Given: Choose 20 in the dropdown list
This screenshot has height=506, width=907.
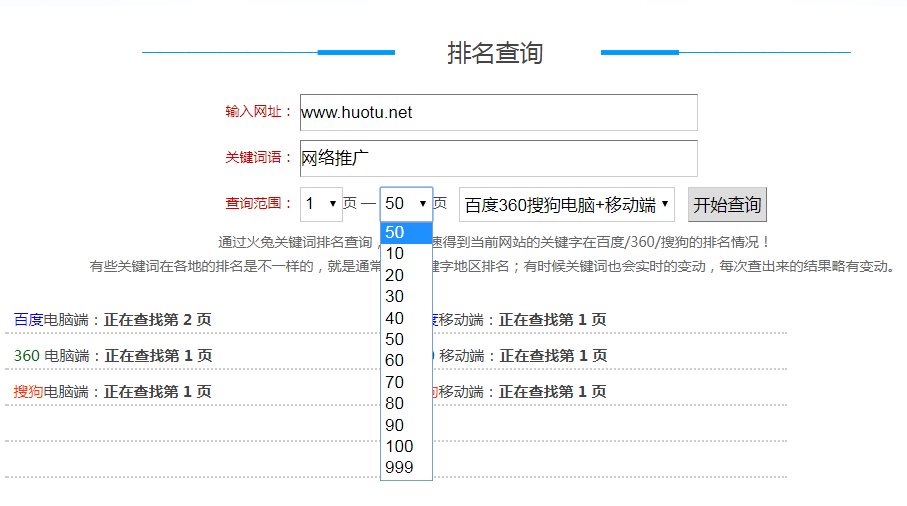Looking at the screenshot, I should 405,275.
